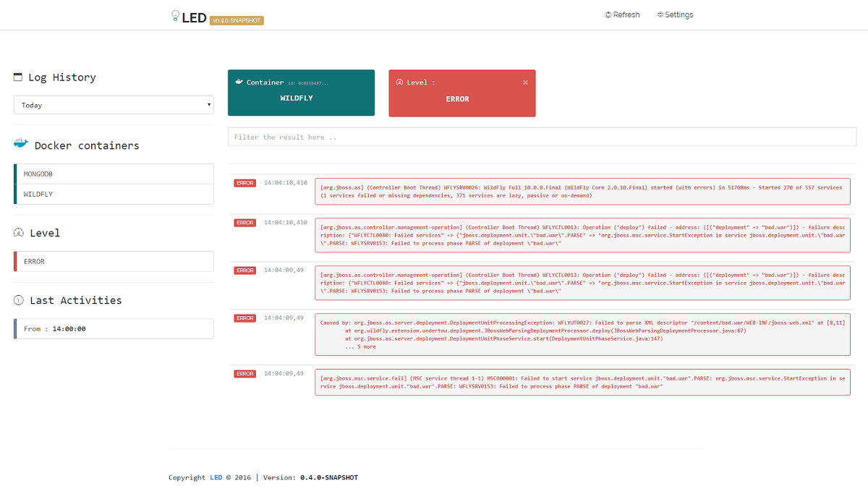
Task: Click the gauge icon beside Level heading
Action: (x=19, y=233)
